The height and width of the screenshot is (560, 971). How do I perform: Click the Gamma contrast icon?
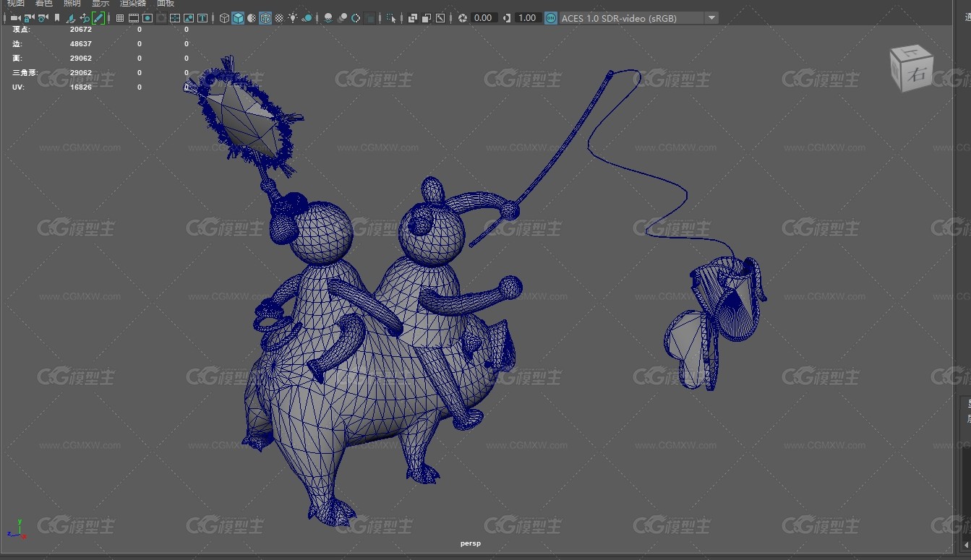pos(506,18)
